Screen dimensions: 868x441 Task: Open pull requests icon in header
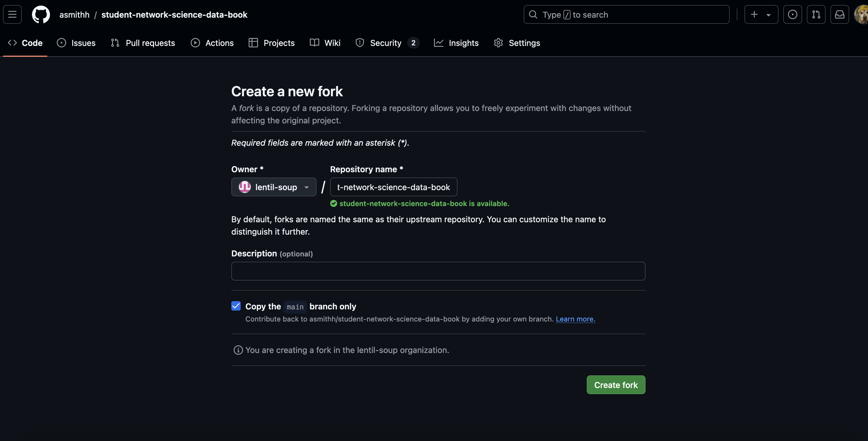click(x=816, y=14)
